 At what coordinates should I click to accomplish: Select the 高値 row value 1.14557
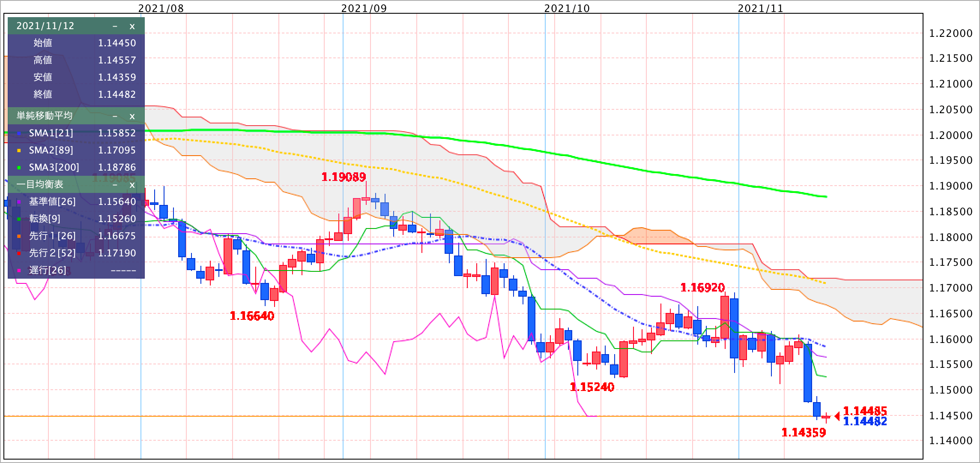[x=117, y=60]
